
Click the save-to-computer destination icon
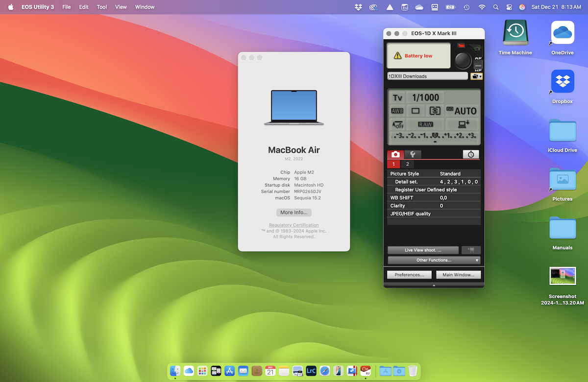pos(462,124)
